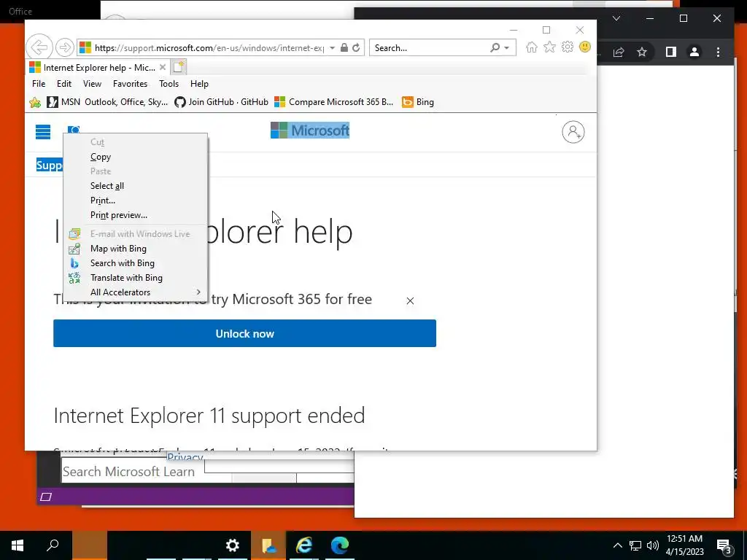747x560 pixels.
Task: Click the IE Search... box
Action: [429, 47]
